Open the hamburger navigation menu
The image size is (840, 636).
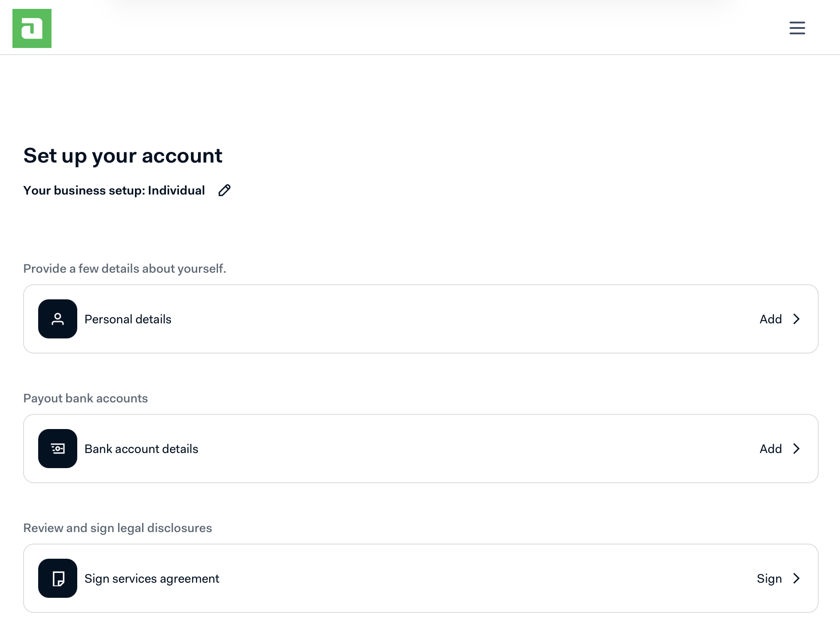point(797,28)
